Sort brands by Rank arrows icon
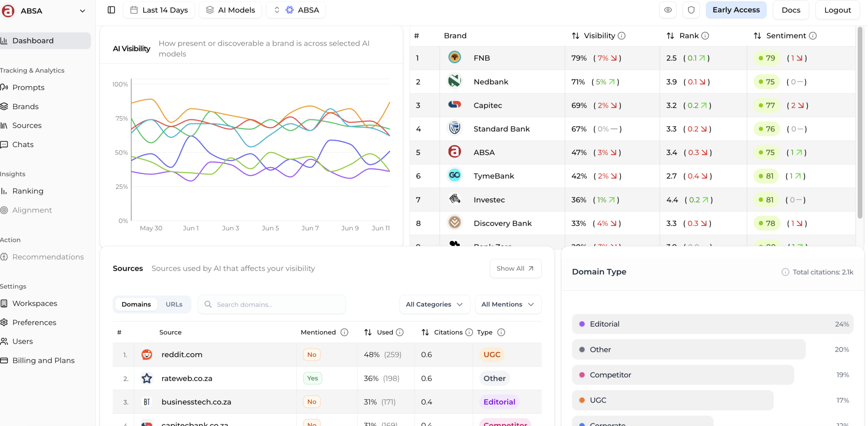868x426 pixels. [x=670, y=36]
